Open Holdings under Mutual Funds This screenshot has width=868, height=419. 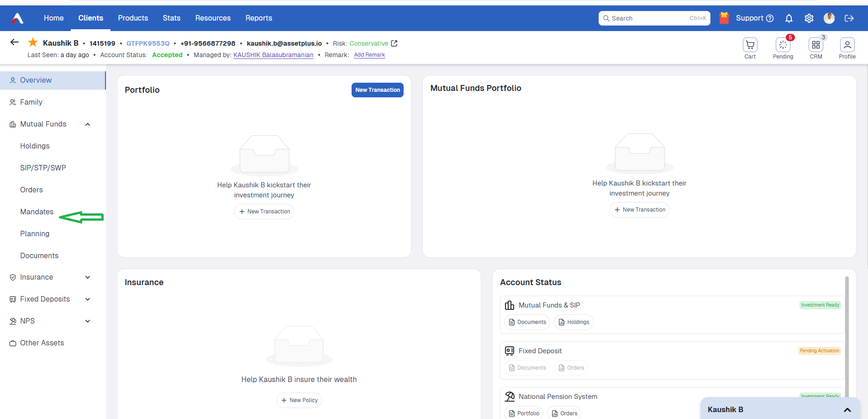click(35, 146)
